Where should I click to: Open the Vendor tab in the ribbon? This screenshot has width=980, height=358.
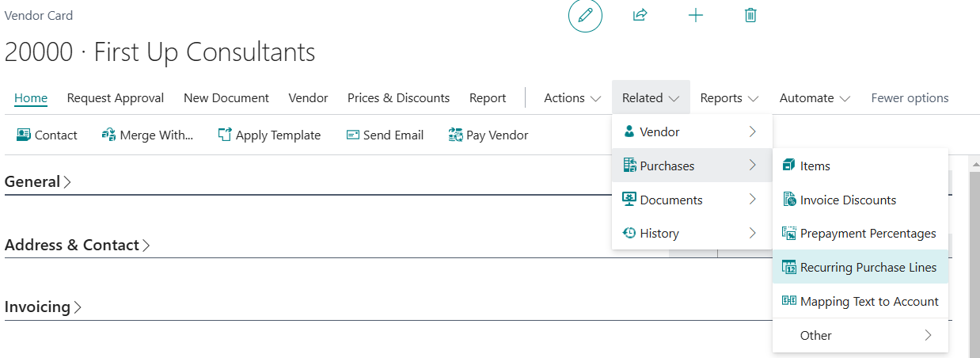308,98
